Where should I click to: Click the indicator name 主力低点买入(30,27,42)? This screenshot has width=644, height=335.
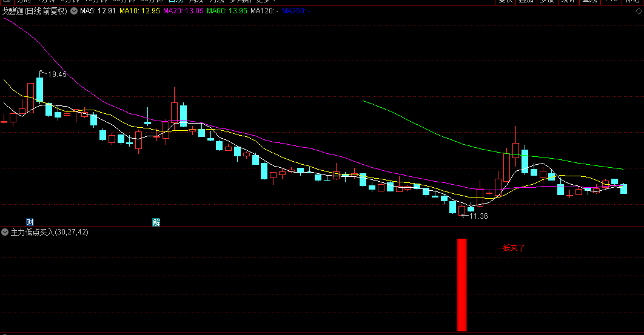click(49, 233)
